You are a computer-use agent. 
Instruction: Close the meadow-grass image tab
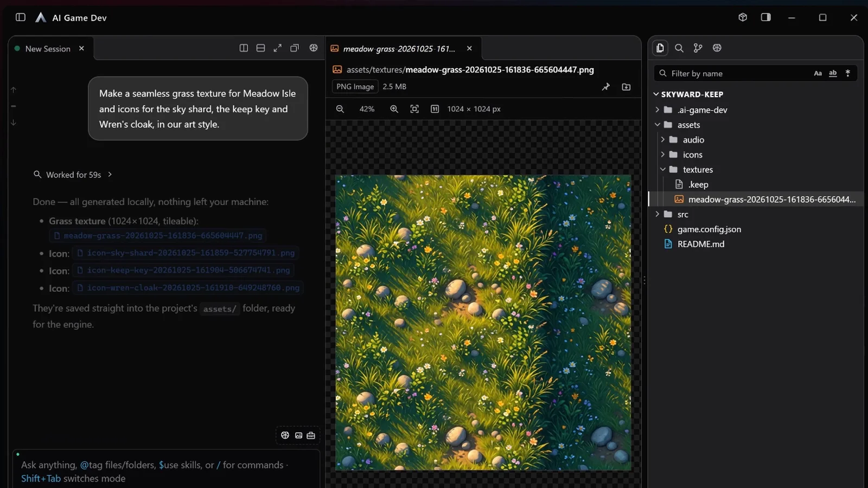(469, 48)
